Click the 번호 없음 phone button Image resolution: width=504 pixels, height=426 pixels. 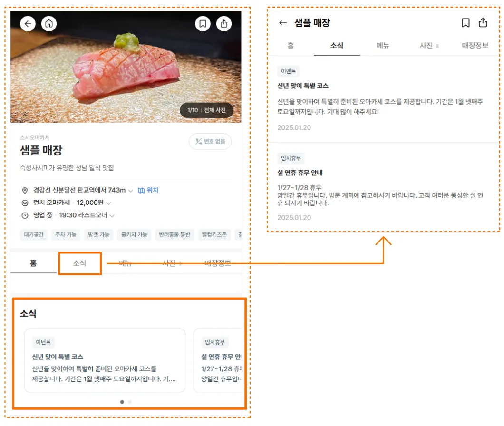[210, 142]
